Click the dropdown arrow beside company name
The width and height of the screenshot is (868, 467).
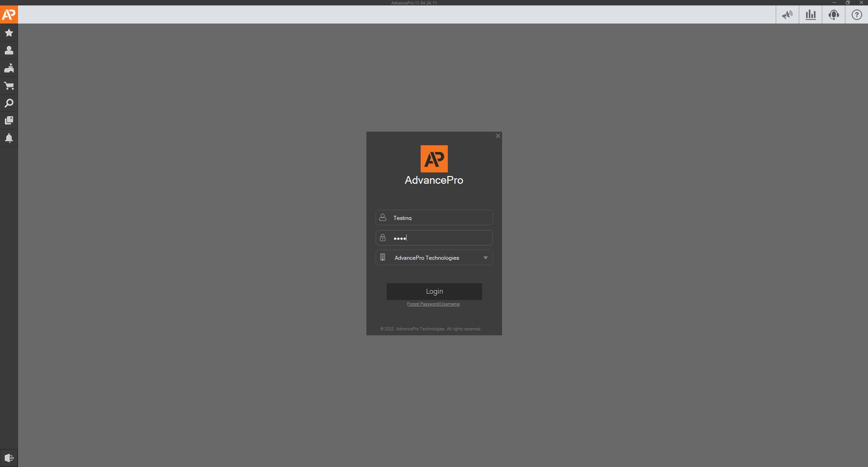(485, 258)
